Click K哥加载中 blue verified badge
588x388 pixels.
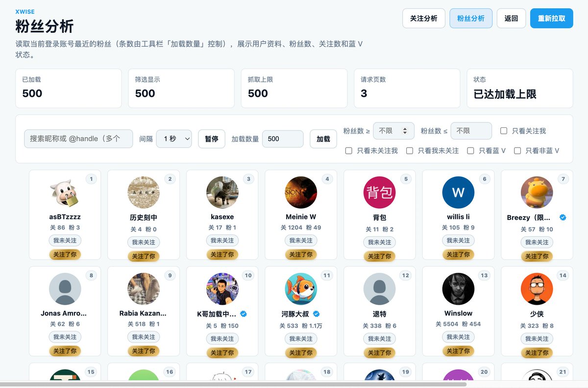[244, 314]
